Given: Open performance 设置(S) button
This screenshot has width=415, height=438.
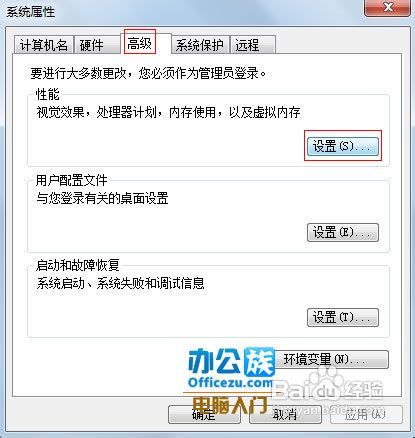Looking at the screenshot, I should coord(343,146).
